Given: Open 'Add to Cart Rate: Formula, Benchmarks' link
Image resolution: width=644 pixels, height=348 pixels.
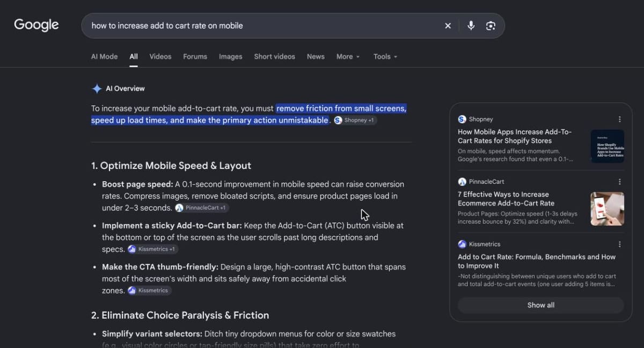Looking at the screenshot, I should [537, 261].
